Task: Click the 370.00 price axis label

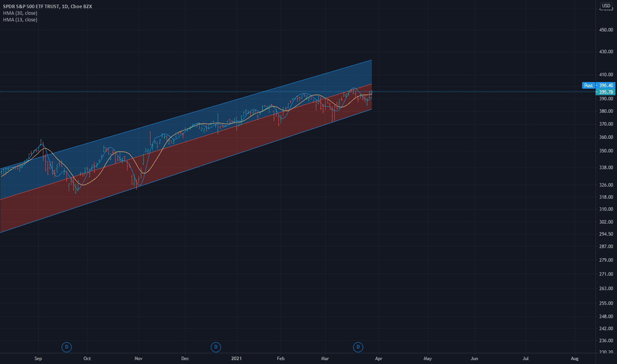Action: (x=606, y=124)
